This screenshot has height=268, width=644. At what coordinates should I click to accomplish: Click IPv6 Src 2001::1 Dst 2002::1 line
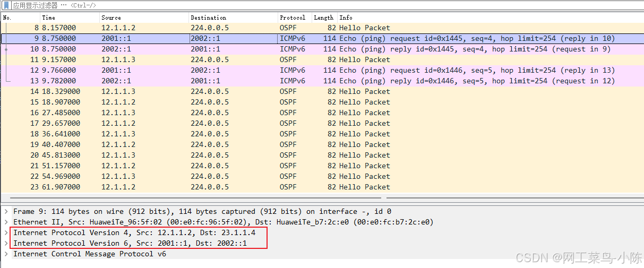(130, 243)
